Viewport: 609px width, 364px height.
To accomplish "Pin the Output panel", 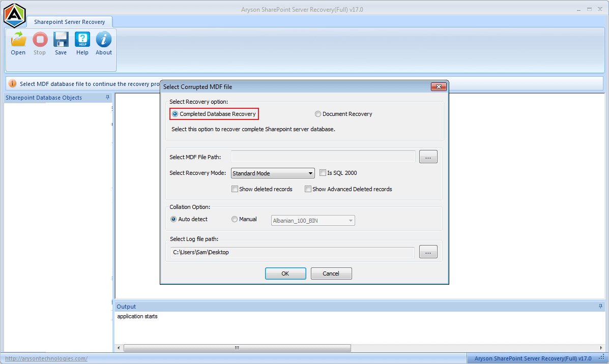I will coord(600,306).
